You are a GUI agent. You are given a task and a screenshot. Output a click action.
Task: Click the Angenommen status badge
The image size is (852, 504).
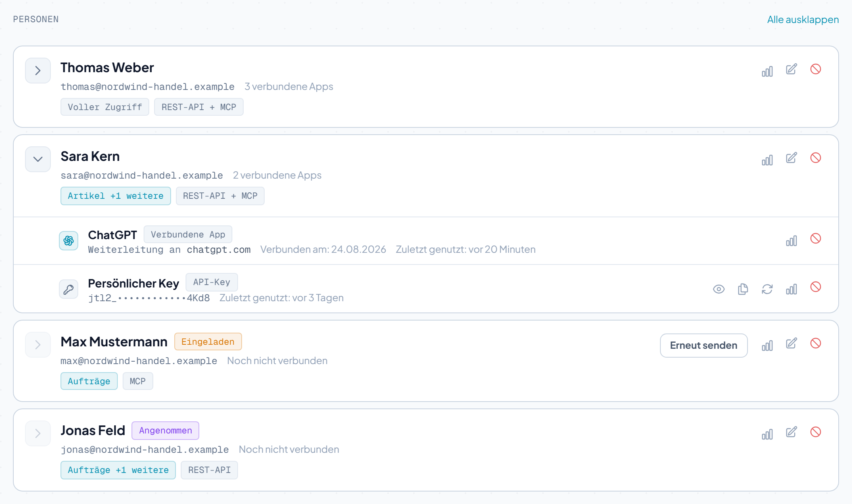coord(165,431)
